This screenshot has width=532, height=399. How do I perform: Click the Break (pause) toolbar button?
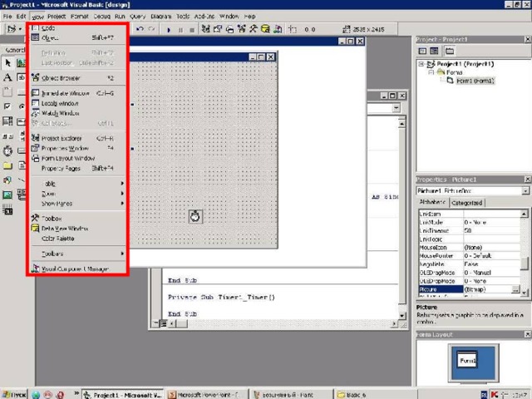(x=180, y=30)
